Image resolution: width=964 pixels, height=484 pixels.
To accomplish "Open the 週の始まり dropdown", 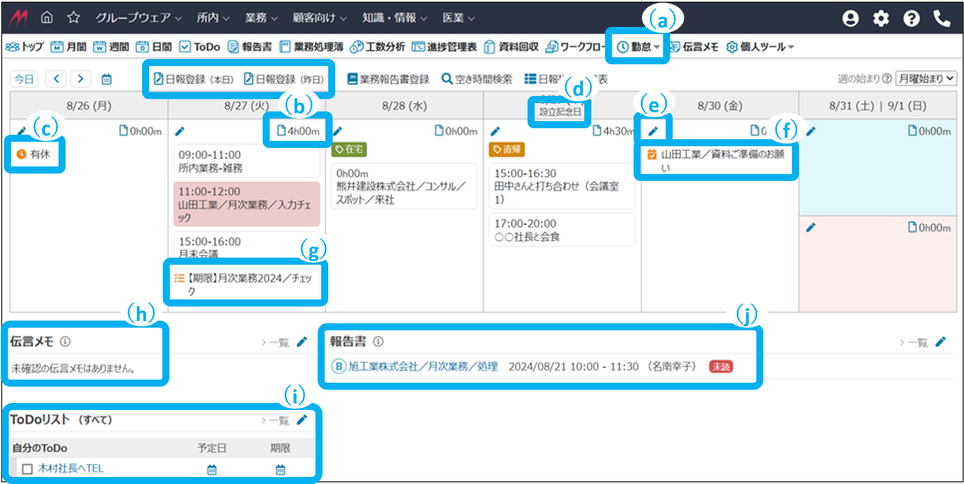I will [926, 79].
